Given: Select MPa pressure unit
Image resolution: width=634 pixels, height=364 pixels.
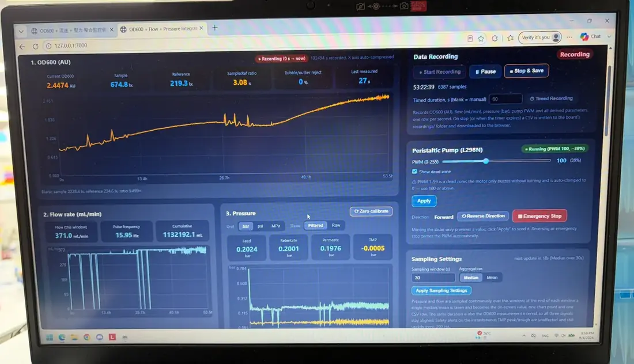Looking at the screenshot, I should tap(276, 226).
